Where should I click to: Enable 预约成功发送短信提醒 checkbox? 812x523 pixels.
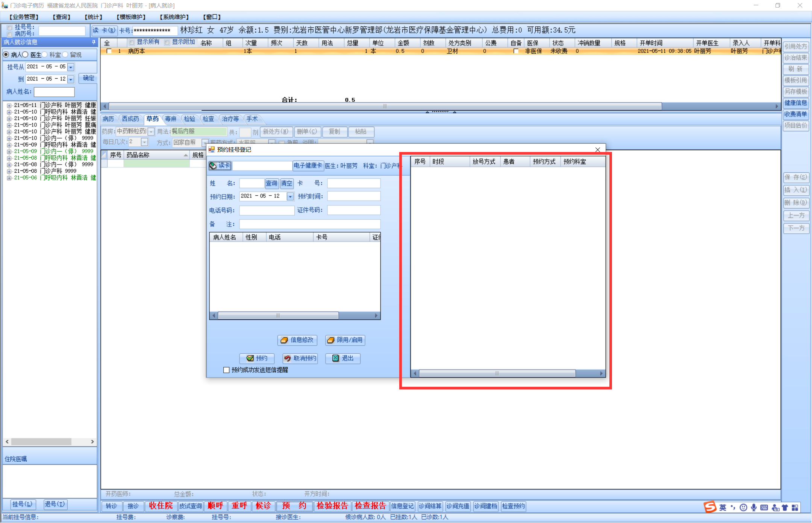point(226,370)
